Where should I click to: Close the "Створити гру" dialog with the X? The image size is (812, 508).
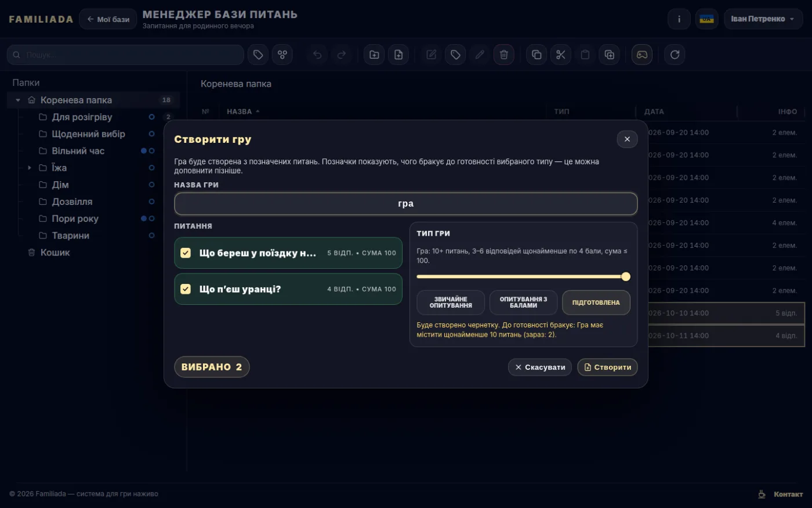(x=627, y=139)
